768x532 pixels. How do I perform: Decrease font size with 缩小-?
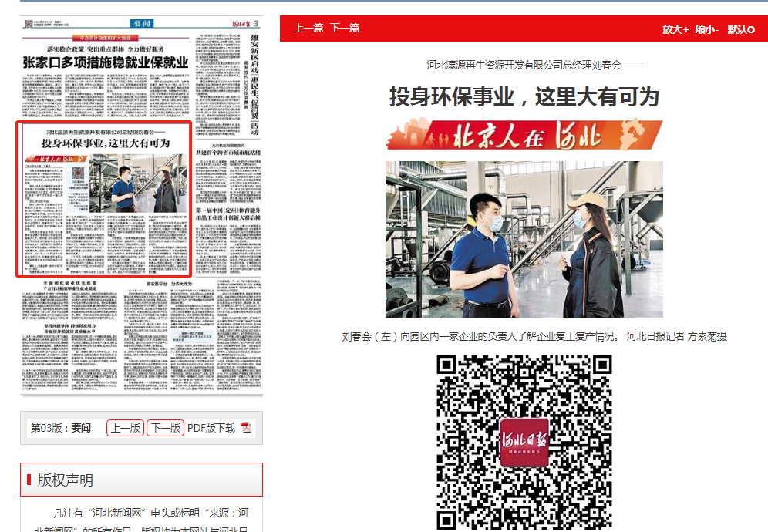pos(706,29)
